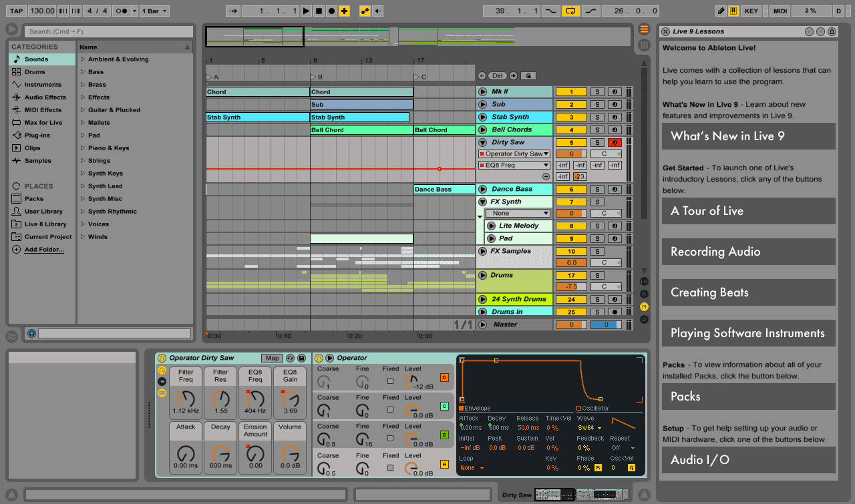Select the Audio Effects category

coord(42,97)
